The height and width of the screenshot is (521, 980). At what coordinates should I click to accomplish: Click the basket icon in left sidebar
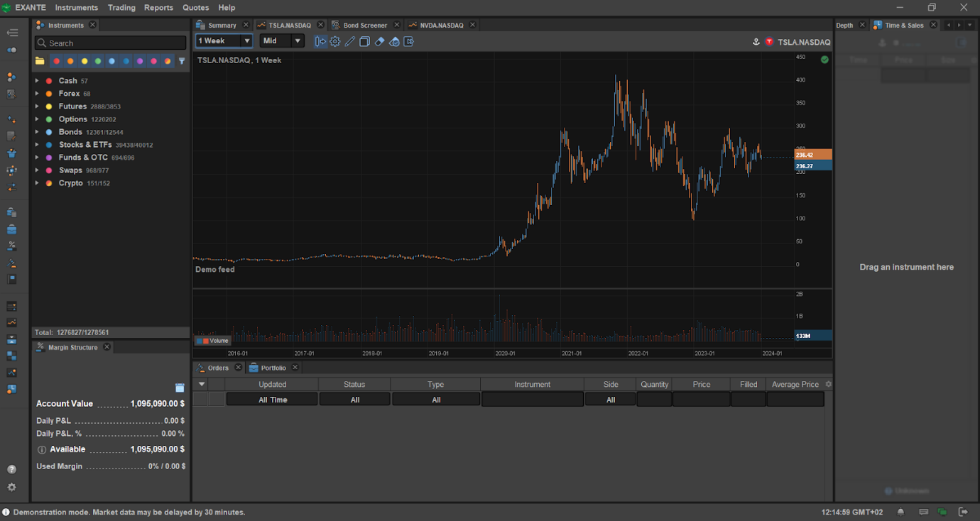click(11, 153)
